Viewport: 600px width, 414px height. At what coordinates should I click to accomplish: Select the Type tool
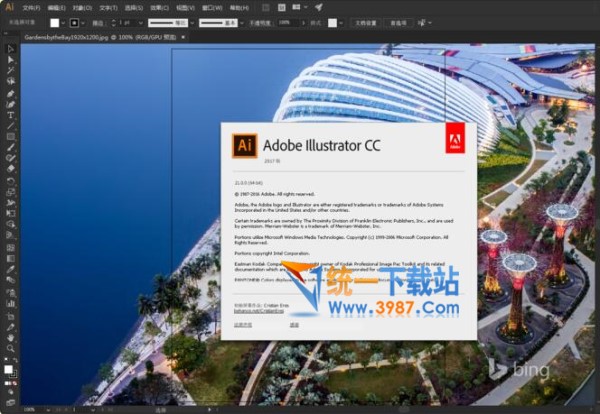point(10,115)
